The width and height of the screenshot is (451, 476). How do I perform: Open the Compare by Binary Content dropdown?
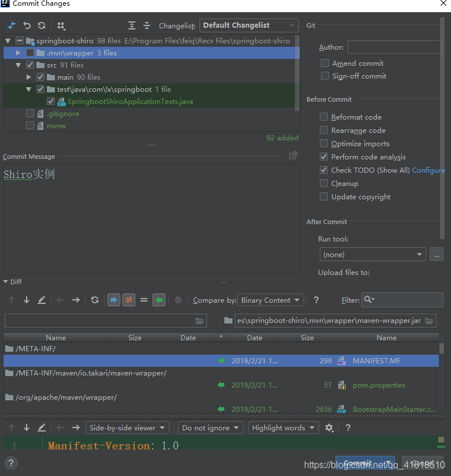coord(271,300)
